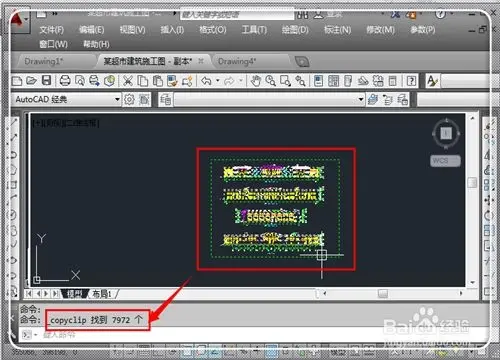Open the 帮助(H) menu
Viewport: 500px width, 360px height.
[96, 44]
